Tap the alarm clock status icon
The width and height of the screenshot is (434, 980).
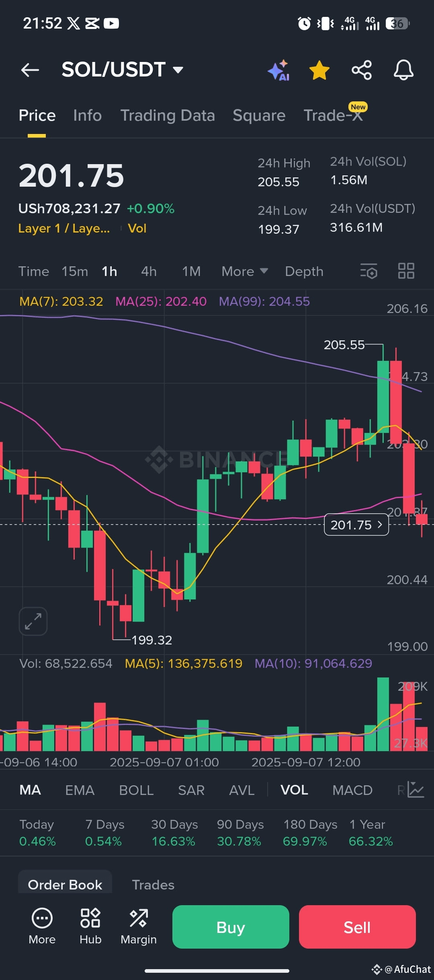click(304, 23)
